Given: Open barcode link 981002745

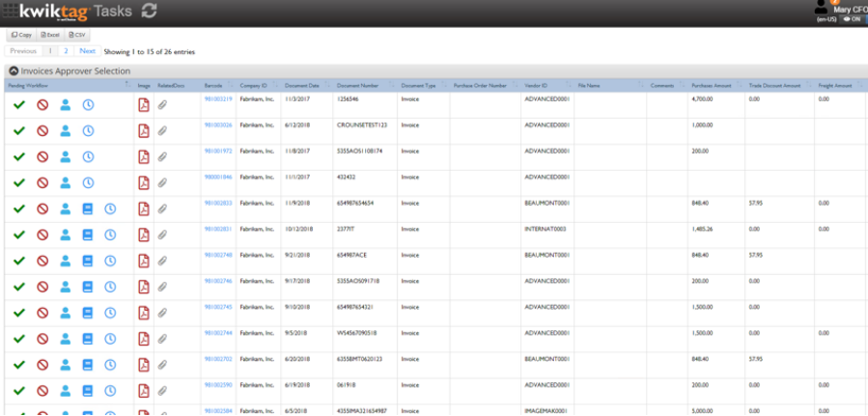Looking at the screenshot, I should coord(218,307).
